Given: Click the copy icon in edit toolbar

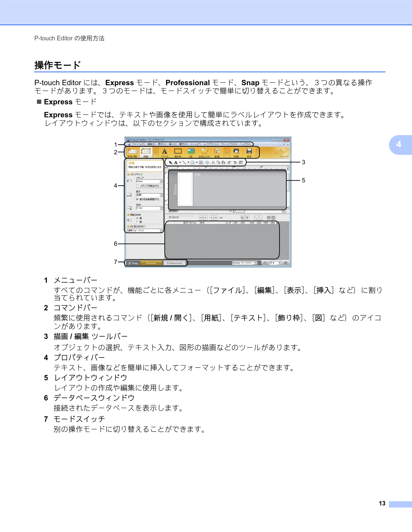Looking at the screenshot, I should [x=218, y=162].
